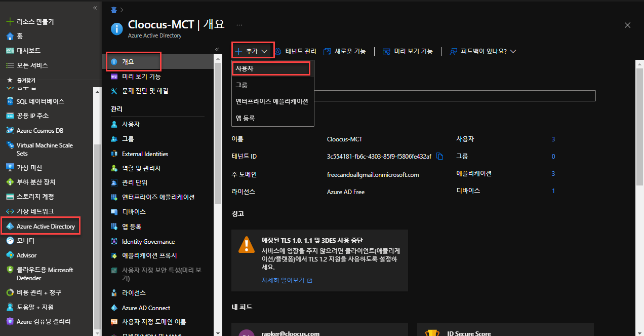Click the Azure Active Directory icon
The image size is (644, 336).
click(x=10, y=226)
